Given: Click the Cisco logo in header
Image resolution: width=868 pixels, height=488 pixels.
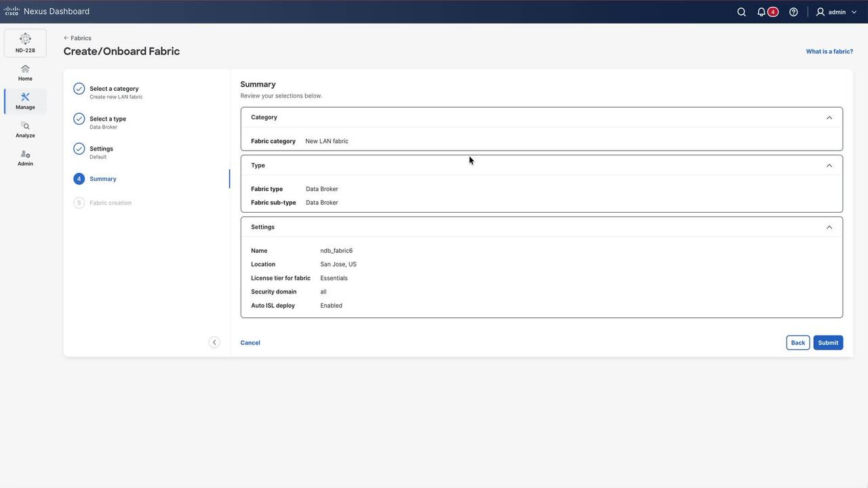Looking at the screenshot, I should [x=12, y=12].
